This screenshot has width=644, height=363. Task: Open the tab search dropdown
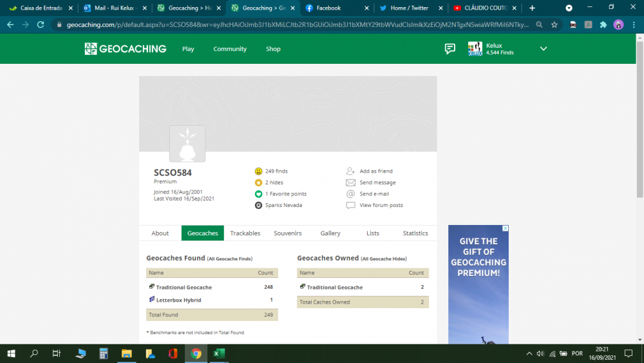click(x=569, y=8)
